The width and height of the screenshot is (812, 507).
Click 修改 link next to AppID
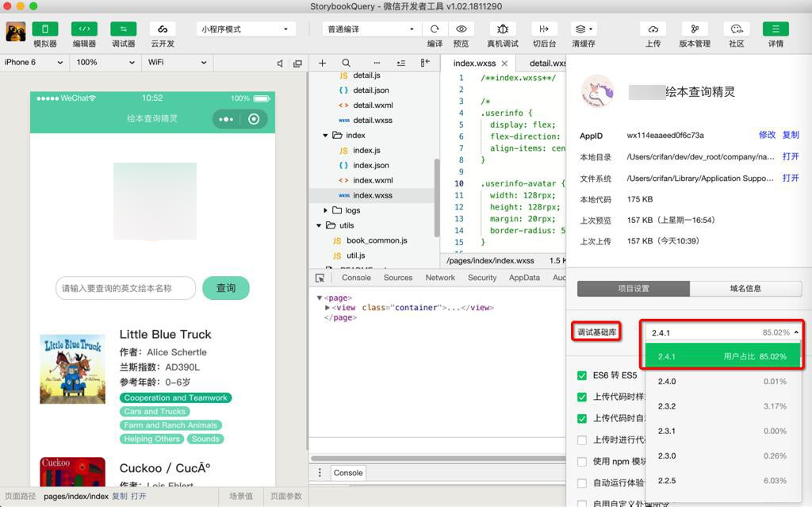pos(767,135)
